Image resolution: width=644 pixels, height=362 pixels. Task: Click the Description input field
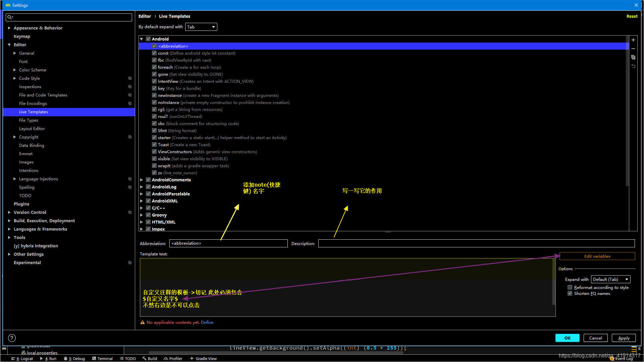(476, 243)
